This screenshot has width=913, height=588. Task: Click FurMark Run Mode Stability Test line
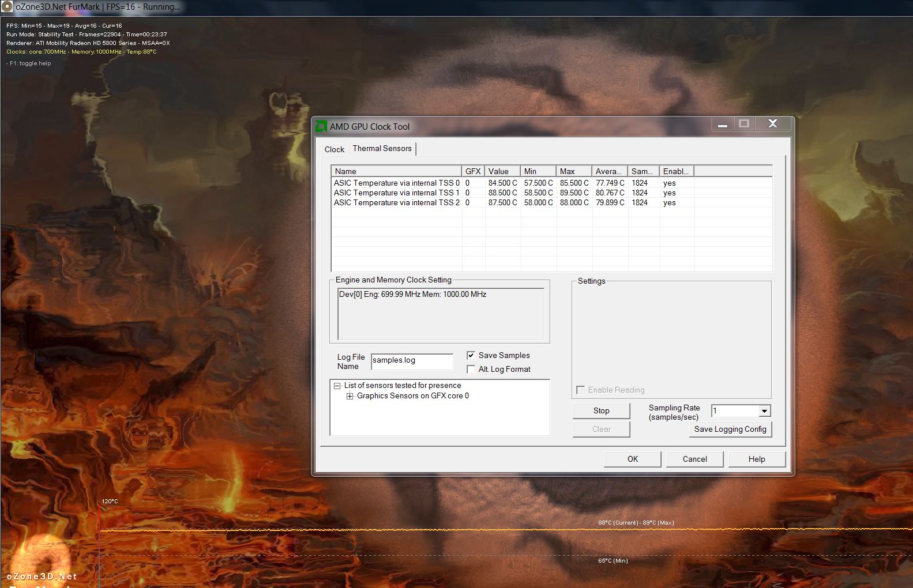click(87, 35)
